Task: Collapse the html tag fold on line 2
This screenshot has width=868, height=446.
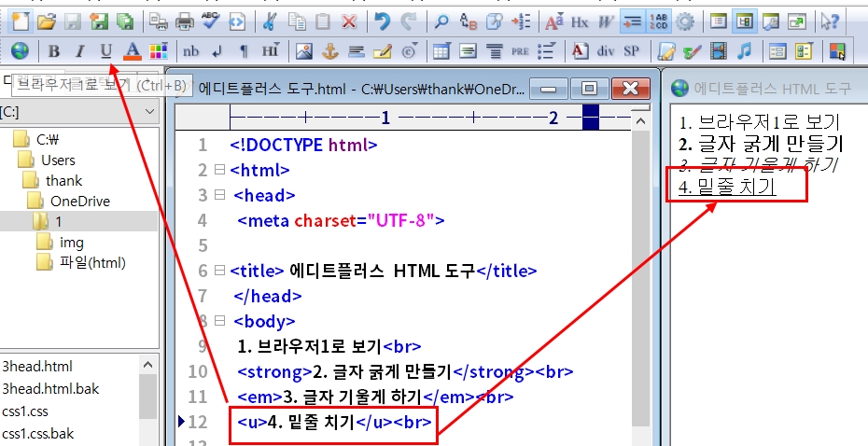Action: (x=219, y=169)
